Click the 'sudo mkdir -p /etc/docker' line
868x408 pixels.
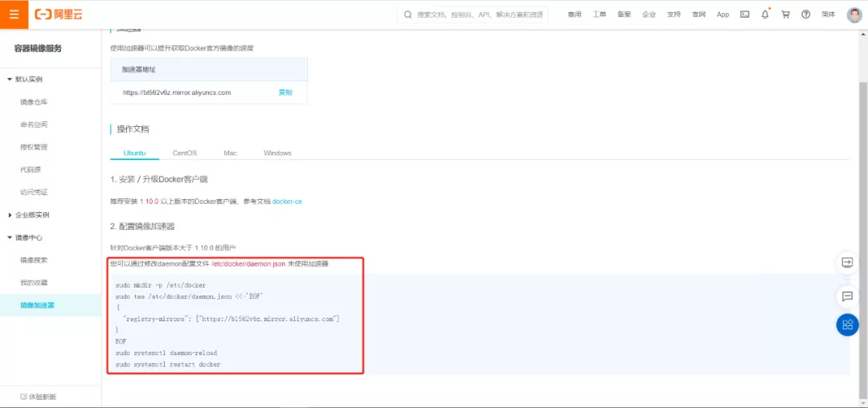click(x=161, y=285)
